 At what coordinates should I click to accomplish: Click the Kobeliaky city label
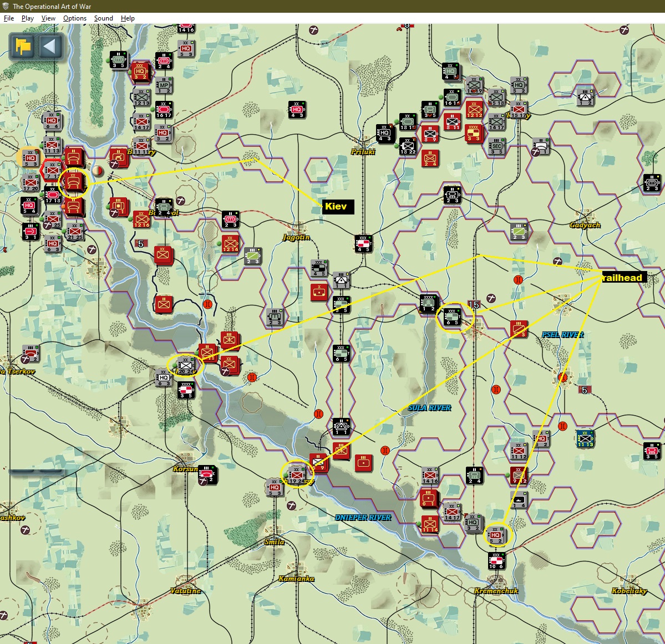629,591
